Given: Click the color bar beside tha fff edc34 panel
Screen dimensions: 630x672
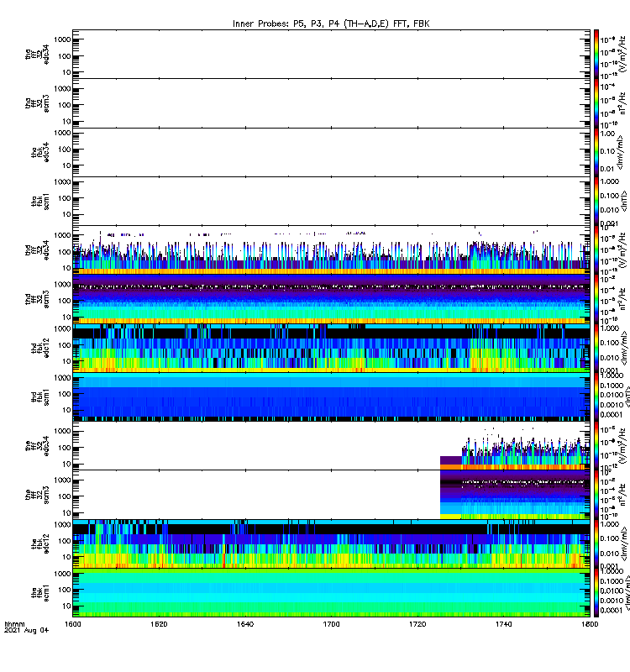Looking at the screenshot, I should click(596, 54).
